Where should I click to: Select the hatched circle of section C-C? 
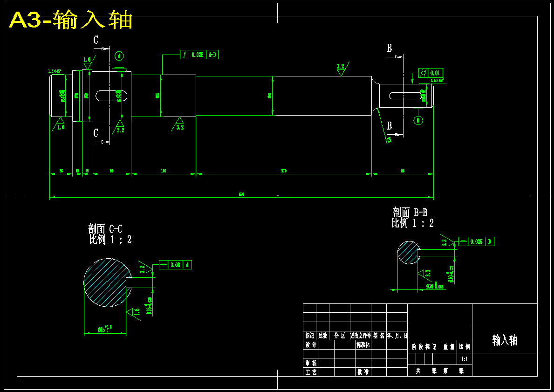pyautogui.click(x=108, y=282)
